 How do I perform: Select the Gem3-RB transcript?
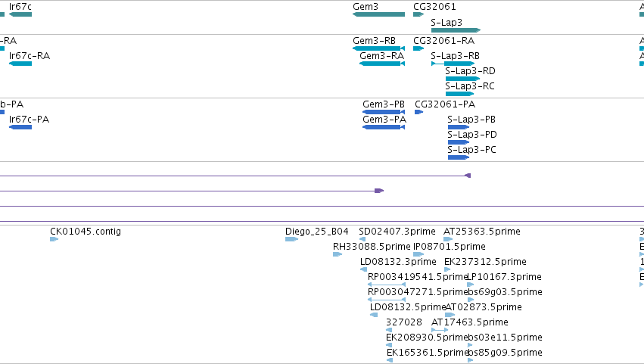378,48
